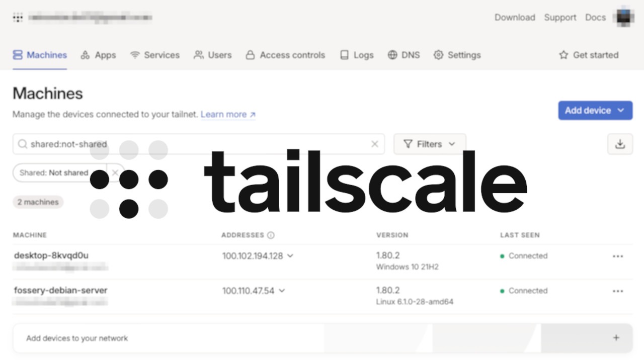
Task: Click the Get started link
Action: coord(589,55)
